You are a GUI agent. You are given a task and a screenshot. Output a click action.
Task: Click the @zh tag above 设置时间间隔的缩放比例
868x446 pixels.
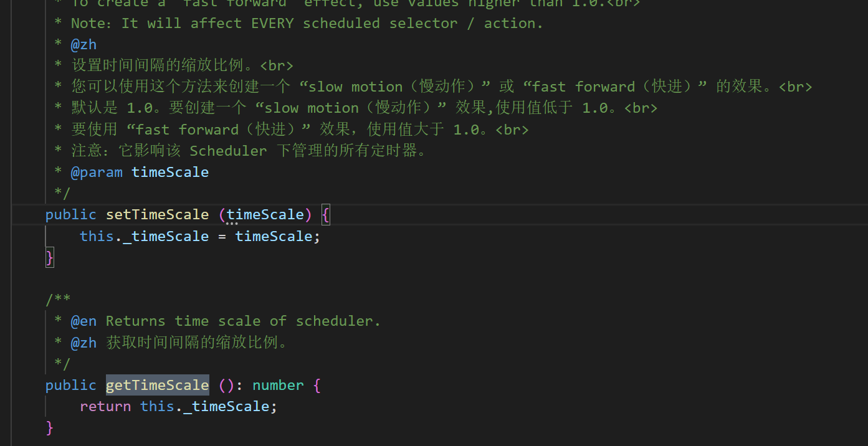click(x=83, y=44)
